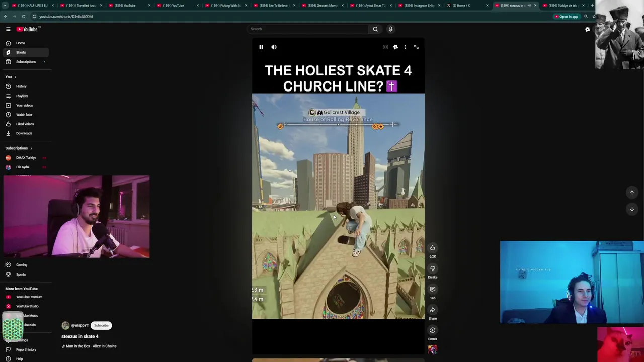Click the Sports trophy icon
644x362 pixels.
coord(8,274)
